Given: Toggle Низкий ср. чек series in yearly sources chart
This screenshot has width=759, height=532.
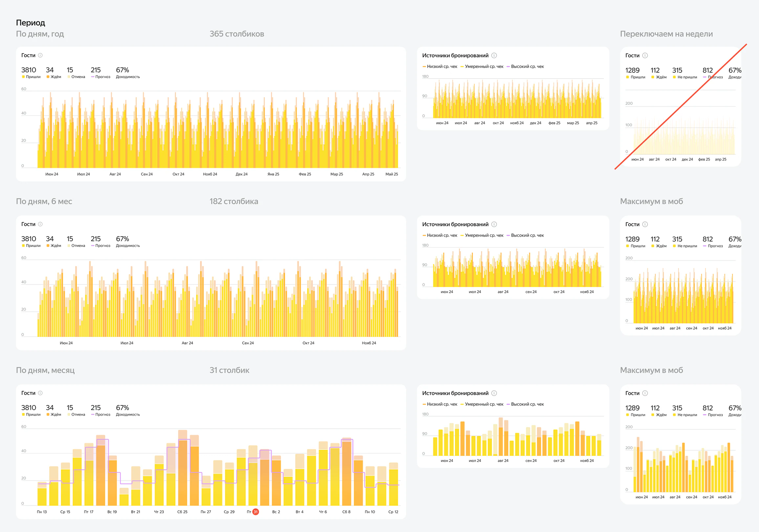Looking at the screenshot, I should [x=440, y=66].
